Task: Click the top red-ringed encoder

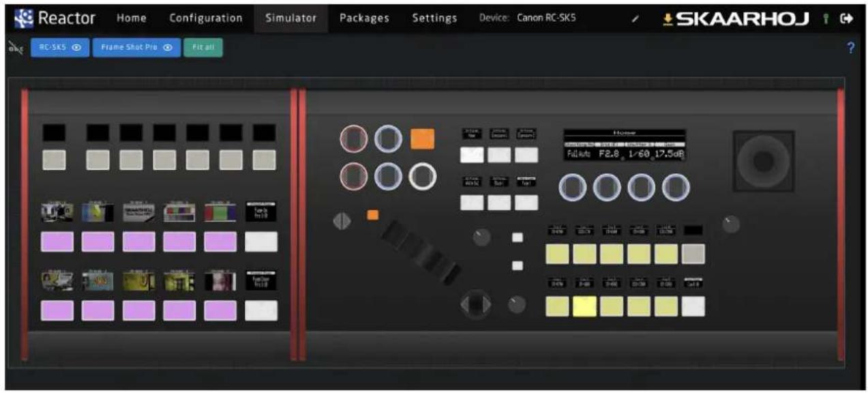Action: click(x=353, y=139)
